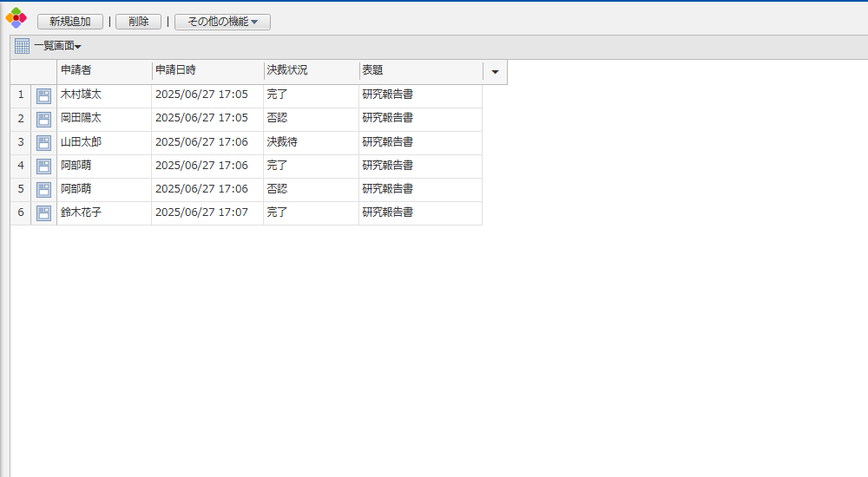Open the form icon in row 4

43,166
